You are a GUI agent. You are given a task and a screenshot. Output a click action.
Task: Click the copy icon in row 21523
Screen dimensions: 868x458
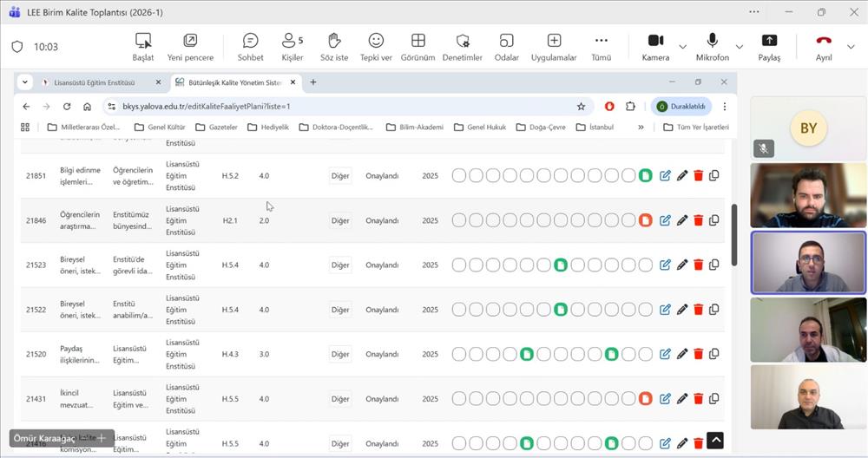pyautogui.click(x=714, y=265)
